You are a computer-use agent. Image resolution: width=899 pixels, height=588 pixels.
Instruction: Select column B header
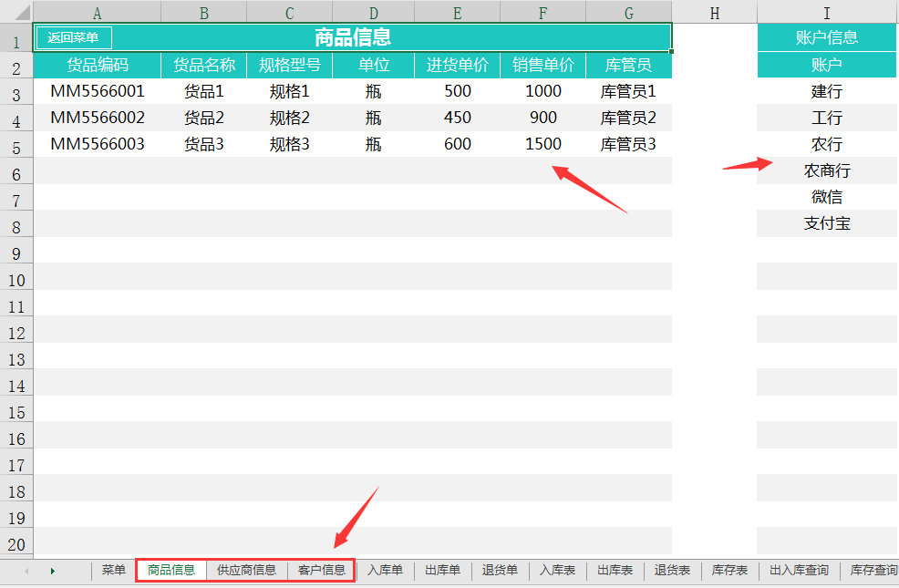(x=203, y=13)
